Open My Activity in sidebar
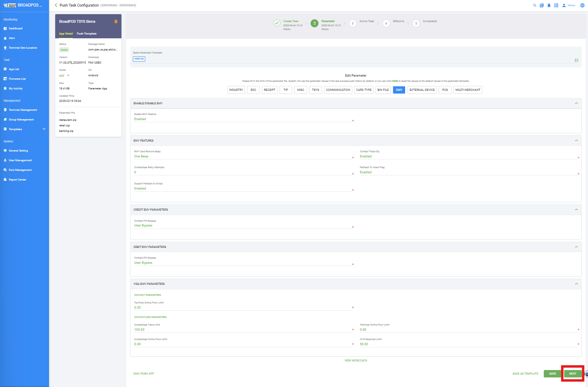This screenshot has width=588, height=387. tap(16, 88)
